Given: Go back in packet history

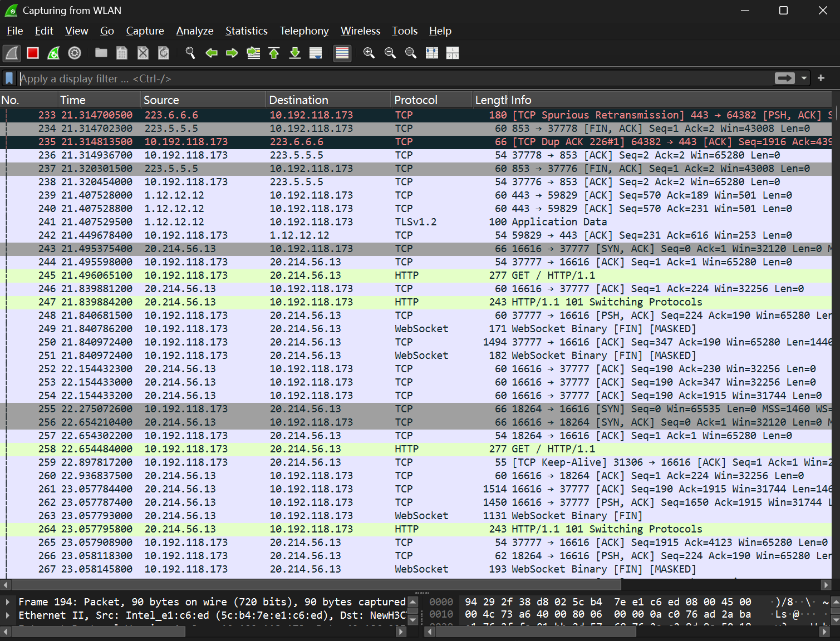Looking at the screenshot, I should 212,53.
